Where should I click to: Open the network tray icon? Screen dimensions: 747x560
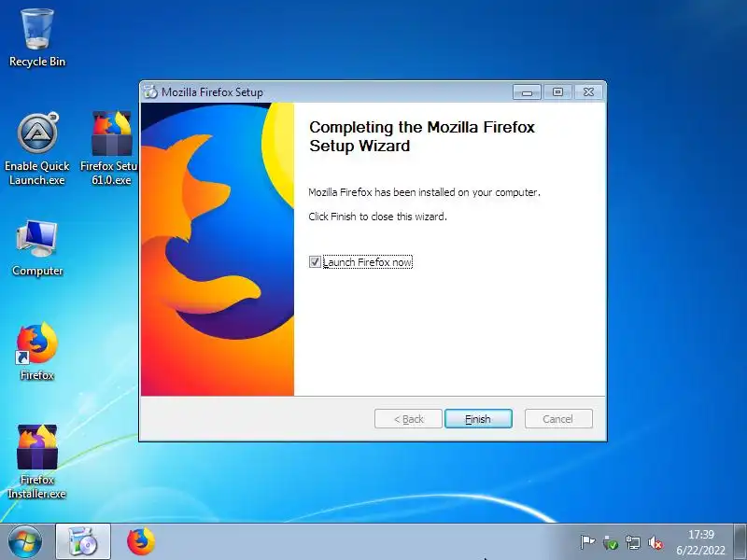click(633, 542)
